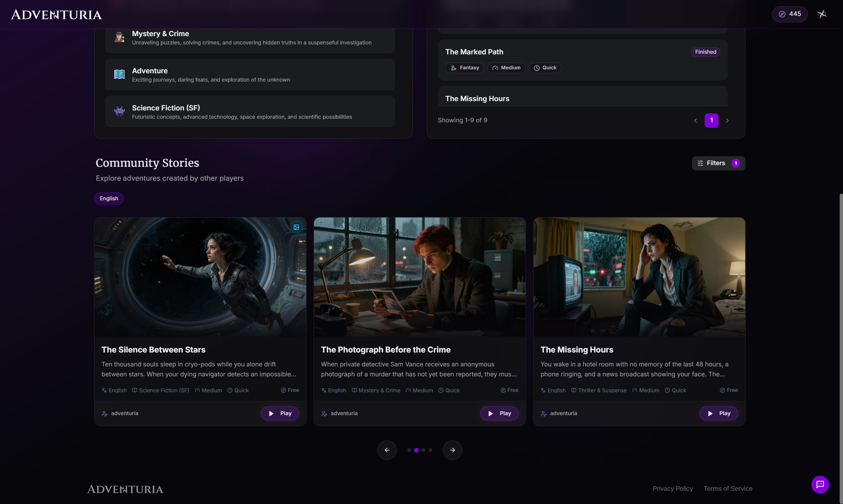The width and height of the screenshot is (843, 504).
Task: Remove the English filter chip
Action: [109, 198]
